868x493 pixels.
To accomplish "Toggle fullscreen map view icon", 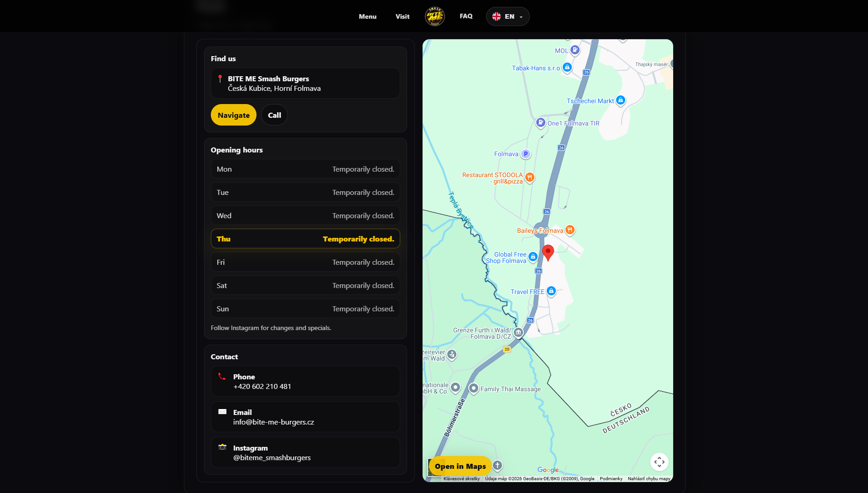I will pos(659,462).
